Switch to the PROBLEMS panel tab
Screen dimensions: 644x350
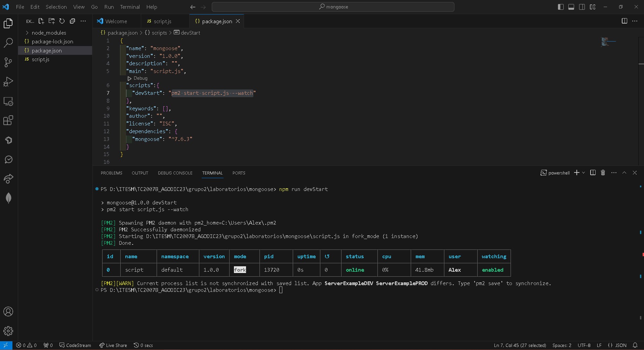(x=112, y=173)
